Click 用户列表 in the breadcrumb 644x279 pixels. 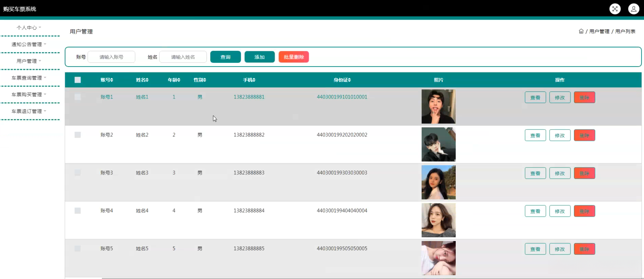point(625,32)
